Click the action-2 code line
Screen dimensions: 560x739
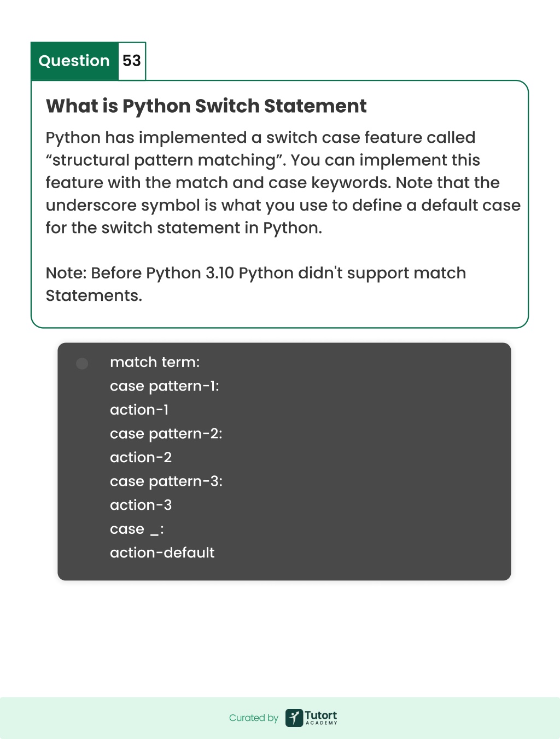coord(141,457)
